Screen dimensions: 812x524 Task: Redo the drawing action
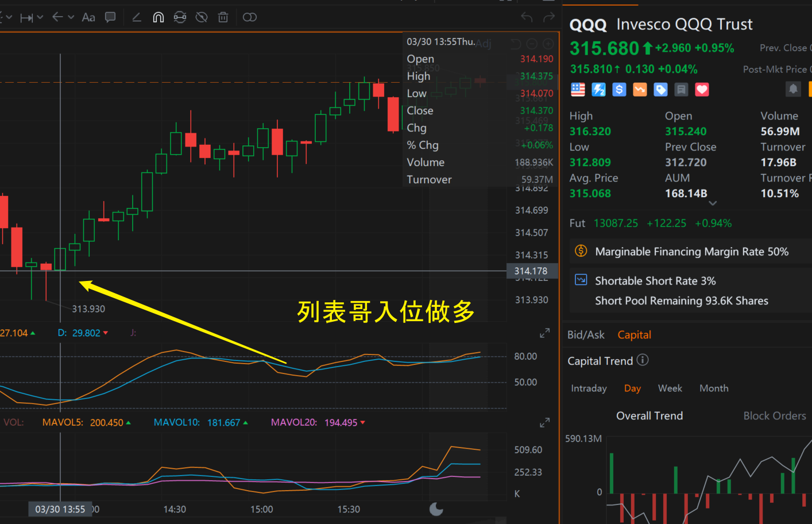tap(549, 17)
